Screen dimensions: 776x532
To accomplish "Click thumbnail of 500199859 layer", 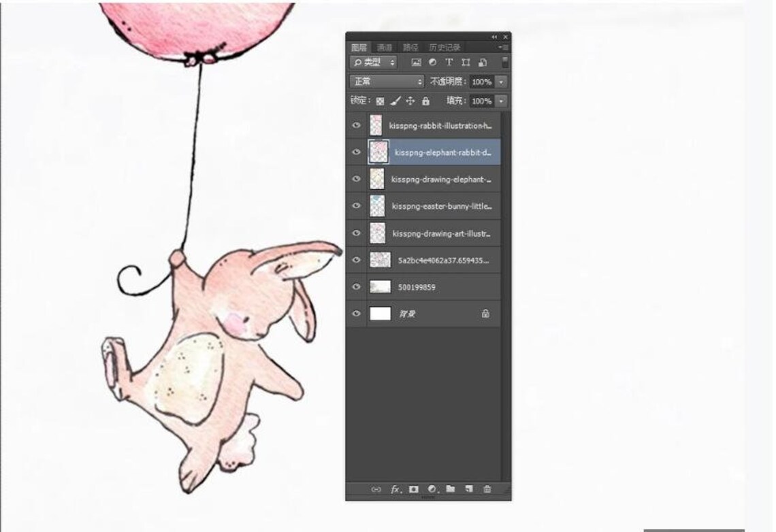I will click(x=380, y=287).
